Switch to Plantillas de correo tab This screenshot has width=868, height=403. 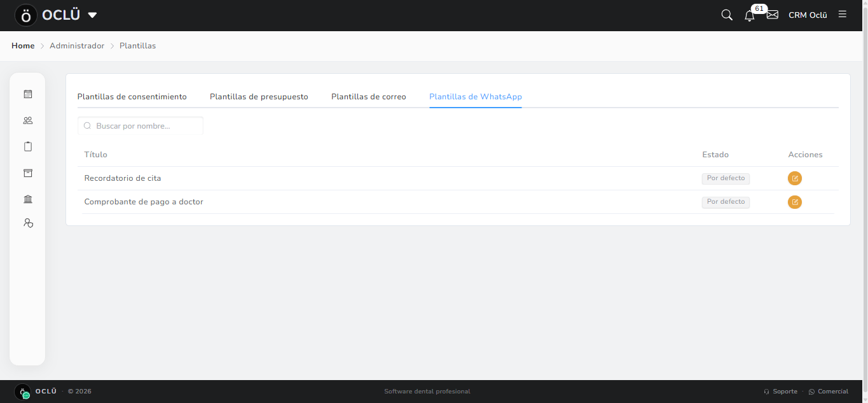(369, 97)
